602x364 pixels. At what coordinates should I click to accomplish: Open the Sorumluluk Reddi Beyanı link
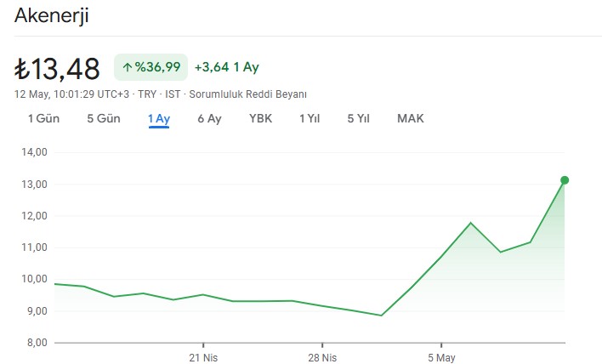click(x=248, y=94)
